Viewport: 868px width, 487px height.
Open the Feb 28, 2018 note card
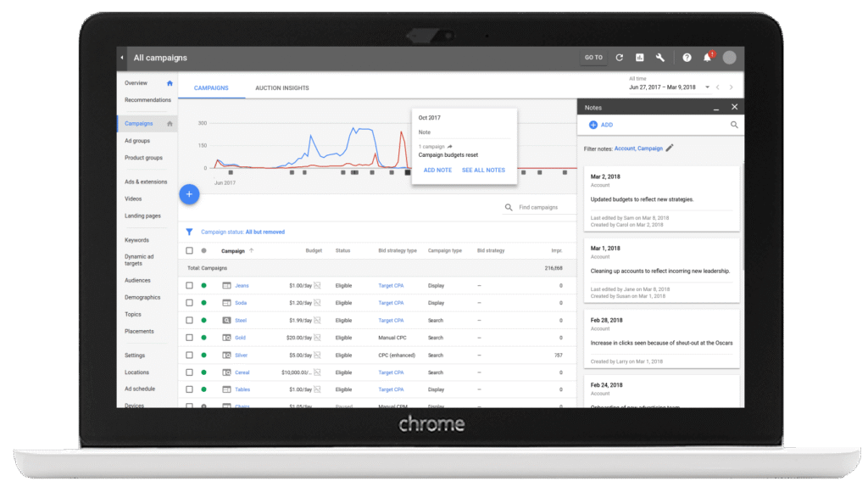661,339
